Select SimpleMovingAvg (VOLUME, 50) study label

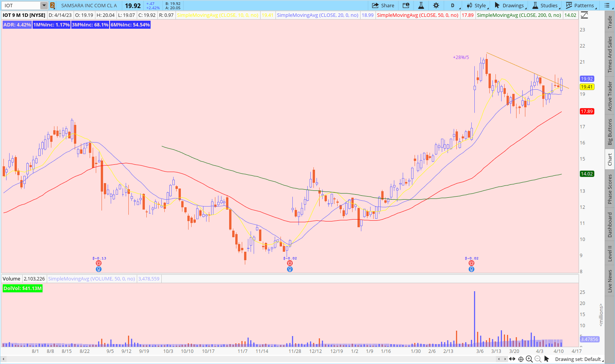(92, 279)
